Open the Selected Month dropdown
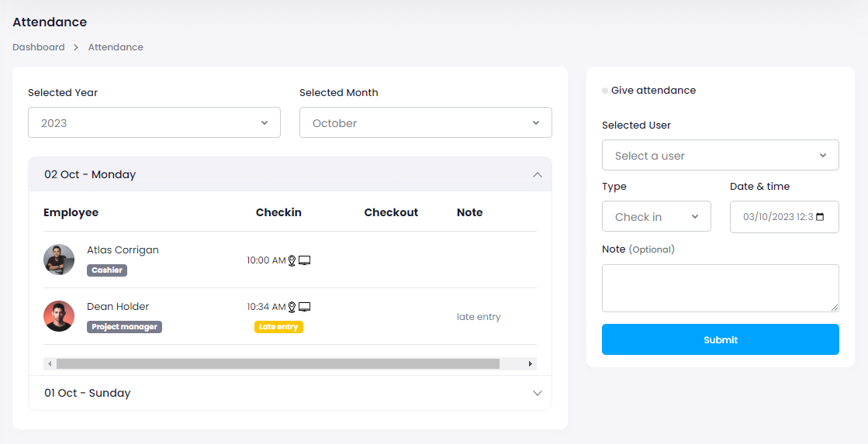Image resolution: width=868 pixels, height=444 pixels. point(426,122)
